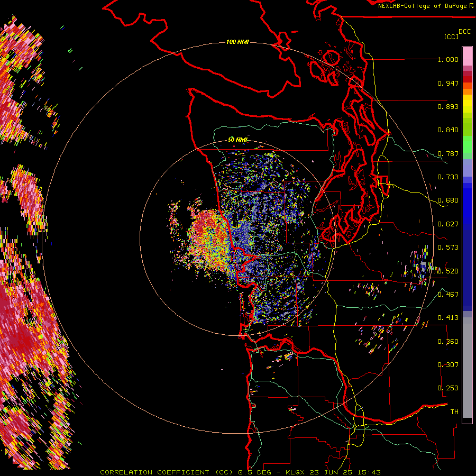The height and width of the screenshot is (476, 476).
Task: Select the 0.733 legend value
Action: point(448,177)
